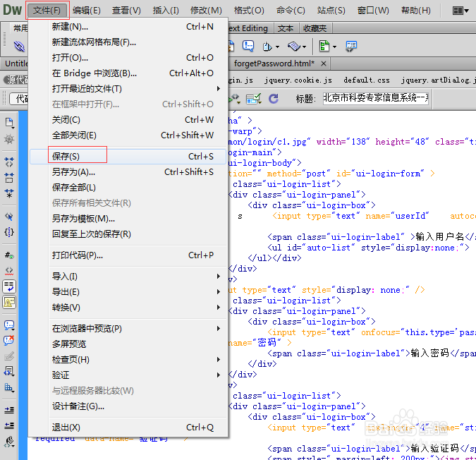
Task: Click the refresh design view icon
Action: click(x=274, y=98)
